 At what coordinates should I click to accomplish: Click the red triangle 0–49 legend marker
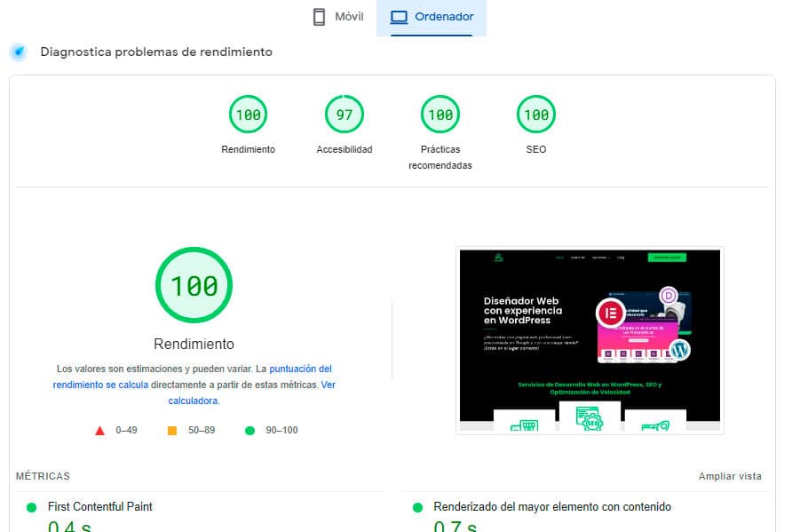click(x=100, y=431)
